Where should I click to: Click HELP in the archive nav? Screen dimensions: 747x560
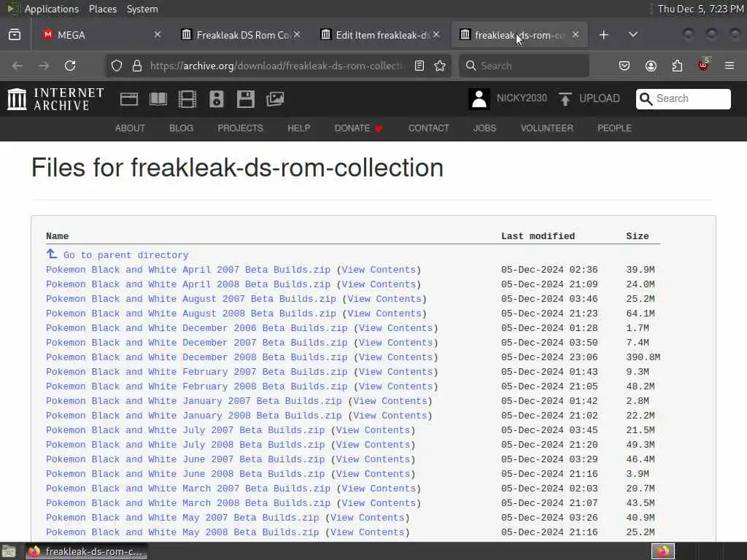click(298, 128)
